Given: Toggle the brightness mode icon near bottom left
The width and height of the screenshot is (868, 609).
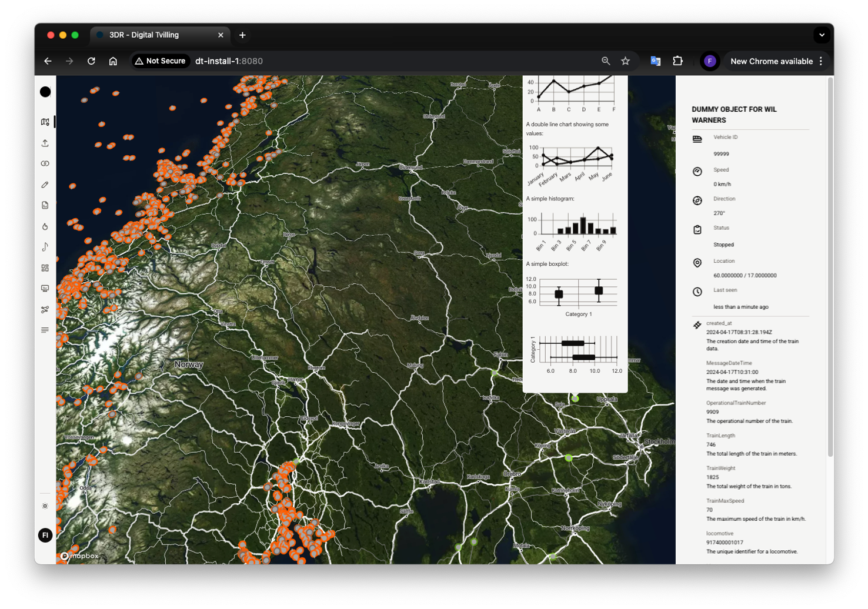Looking at the screenshot, I should click(x=45, y=506).
